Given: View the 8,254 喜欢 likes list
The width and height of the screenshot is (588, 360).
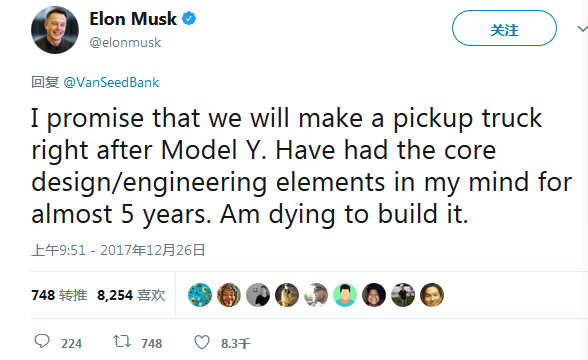Looking at the screenshot, I should click(x=131, y=295).
